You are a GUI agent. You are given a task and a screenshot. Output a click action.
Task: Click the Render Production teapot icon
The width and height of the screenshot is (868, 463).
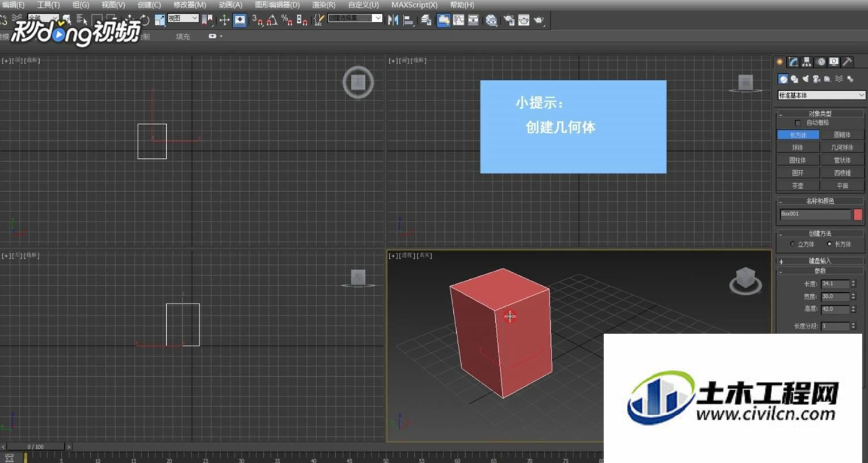point(539,20)
